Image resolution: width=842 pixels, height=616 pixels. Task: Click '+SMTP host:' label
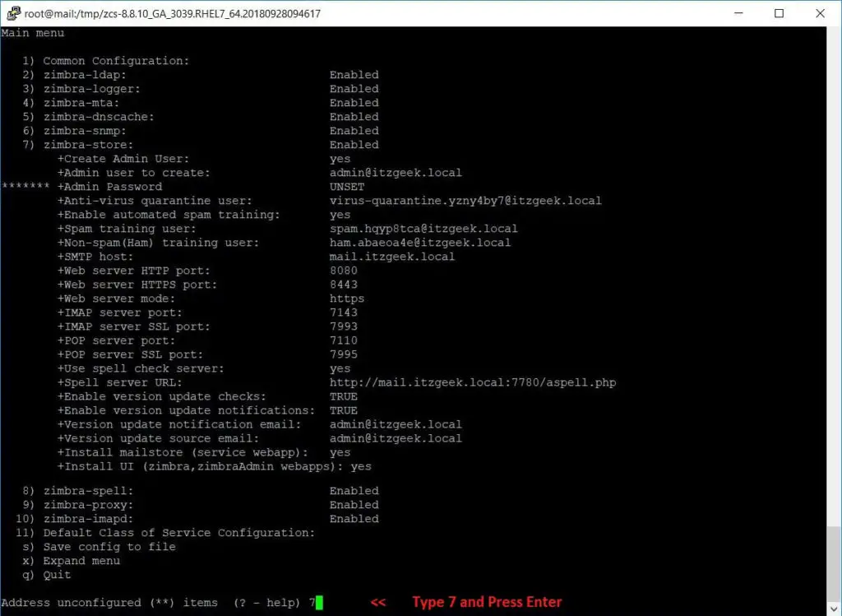(95, 256)
